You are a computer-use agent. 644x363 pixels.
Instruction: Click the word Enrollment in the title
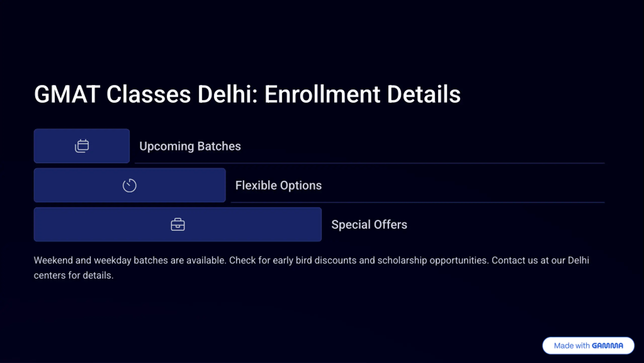pos(322,94)
